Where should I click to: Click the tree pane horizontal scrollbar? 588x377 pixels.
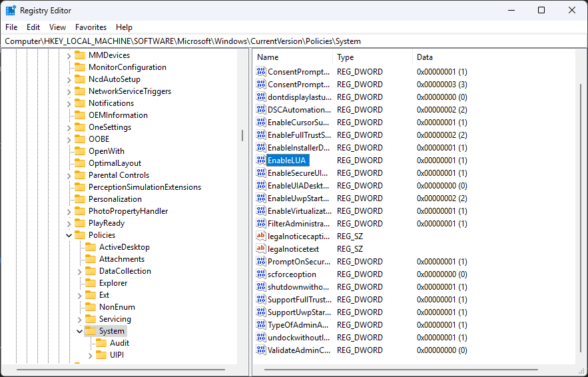(x=121, y=370)
